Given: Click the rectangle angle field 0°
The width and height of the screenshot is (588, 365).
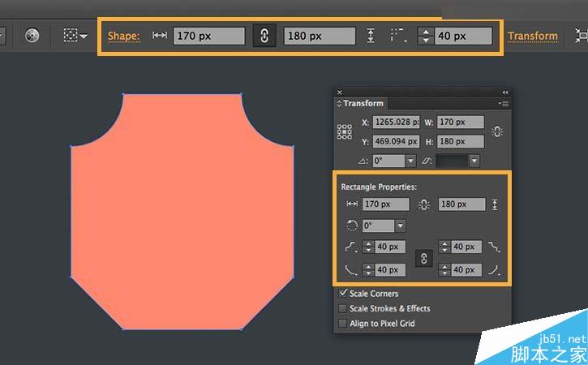Looking at the screenshot, I should pos(379,225).
